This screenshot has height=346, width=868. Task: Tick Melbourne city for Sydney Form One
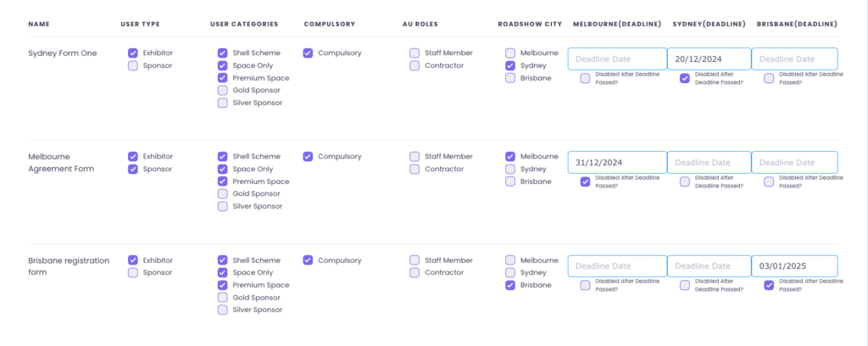[x=510, y=53]
